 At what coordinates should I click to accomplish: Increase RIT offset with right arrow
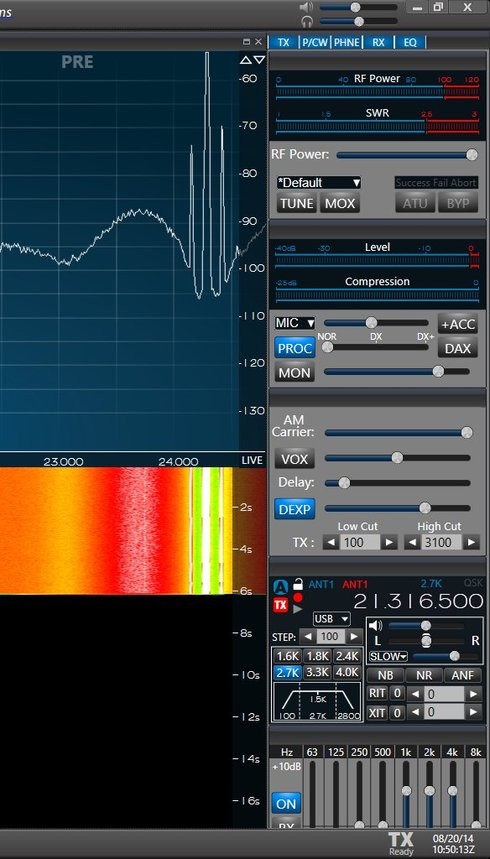[472, 694]
